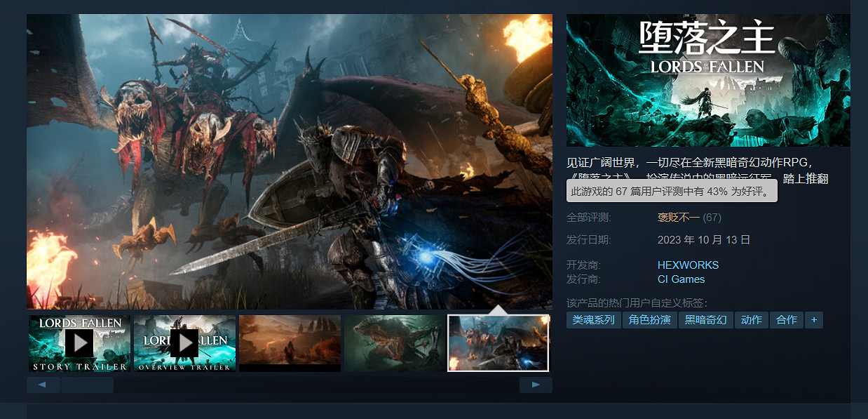Select the 角色扮演 tag
Image resolution: width=868 pixels, height=419 pixels.
(x=649, y=320)
